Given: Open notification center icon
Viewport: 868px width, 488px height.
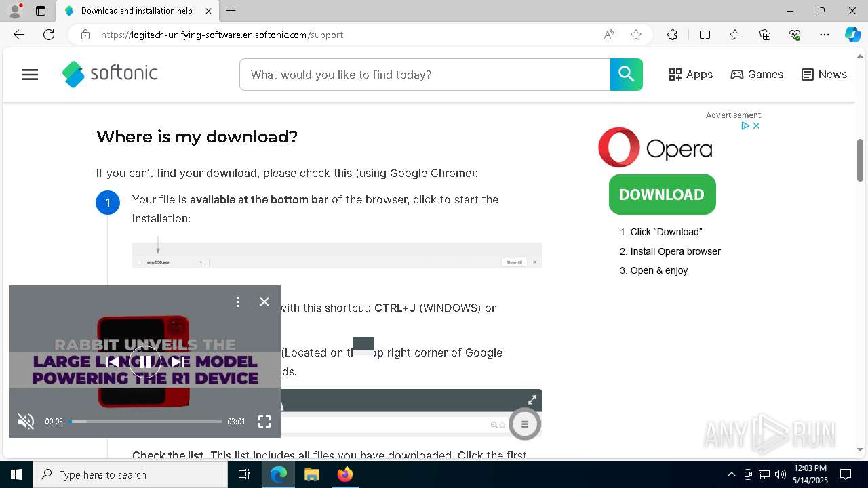Looking at the screenshot, I should click(846, 474).
